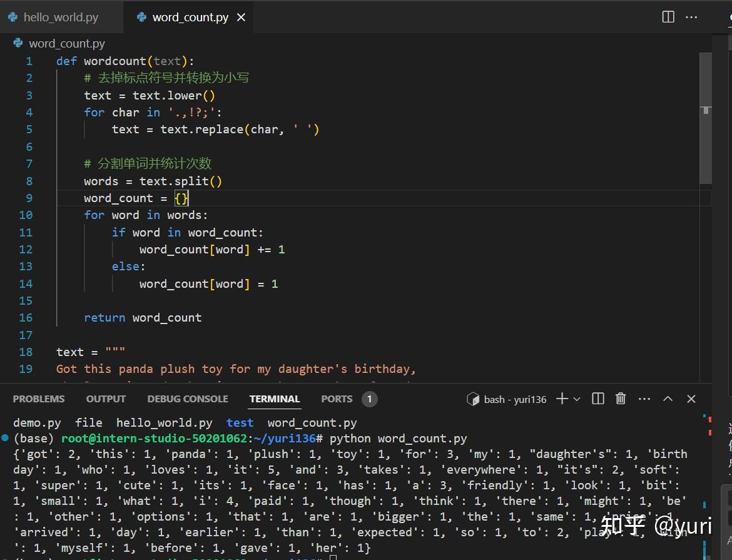Switch to the hello_world.py editor tab

[x=61, y=18]
